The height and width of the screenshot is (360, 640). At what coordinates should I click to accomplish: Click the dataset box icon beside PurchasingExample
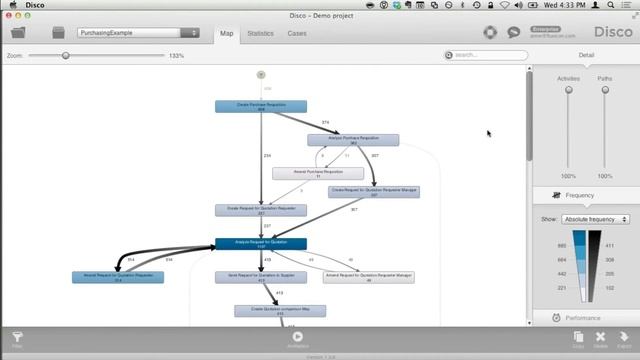58,33
